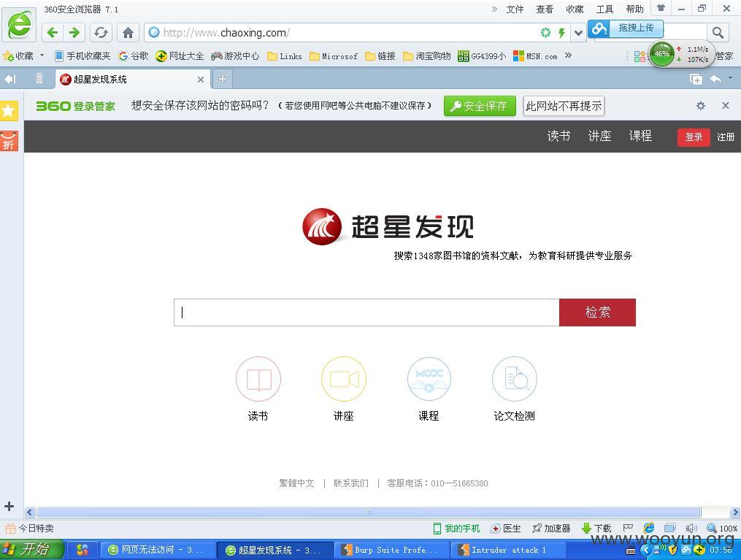Open 课程 in the top navigation bar
The width and height of the screenshot is (741, 560).
coord(640,136)
